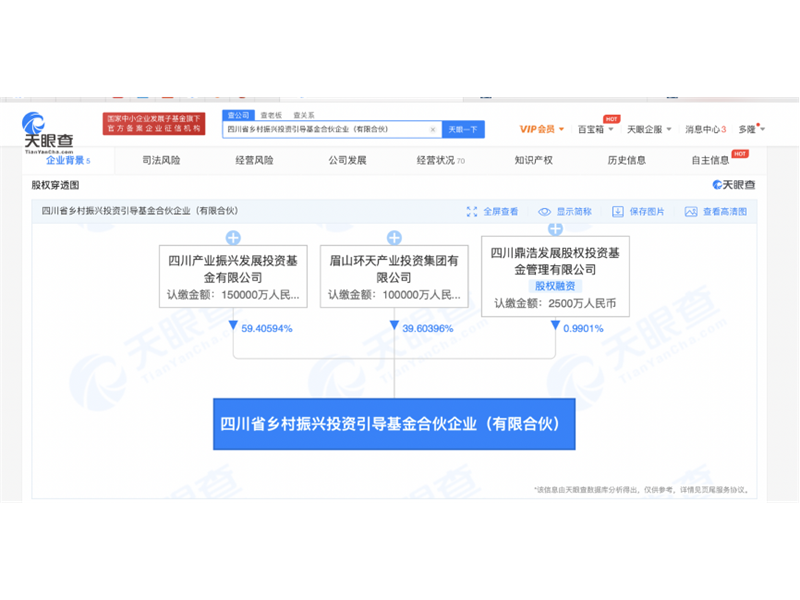Image resolution: width=800 pixels, height=600 pixels.
Task: Click the 全屏查看 label
Action: [x=501, y=212]
